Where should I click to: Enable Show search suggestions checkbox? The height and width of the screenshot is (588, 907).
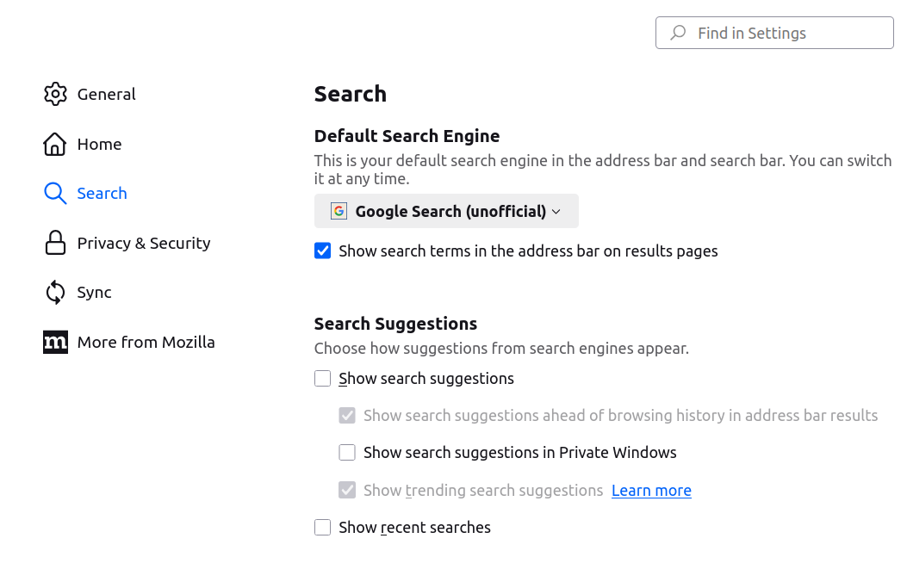322,378
